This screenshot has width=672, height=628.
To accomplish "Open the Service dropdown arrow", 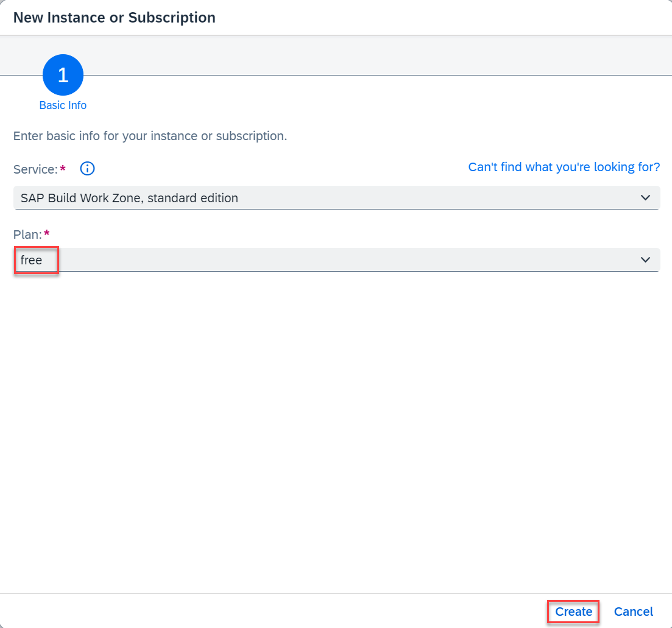I will tap(645, 197).
